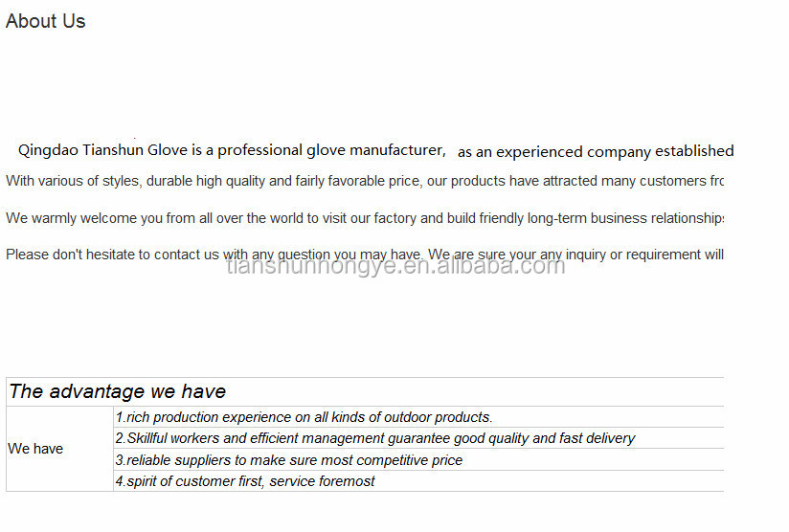The image size is (789, 532).
Task: Select the Qingdao Tianshun Glove manufacturer sentence
Action: pos(232,150)
